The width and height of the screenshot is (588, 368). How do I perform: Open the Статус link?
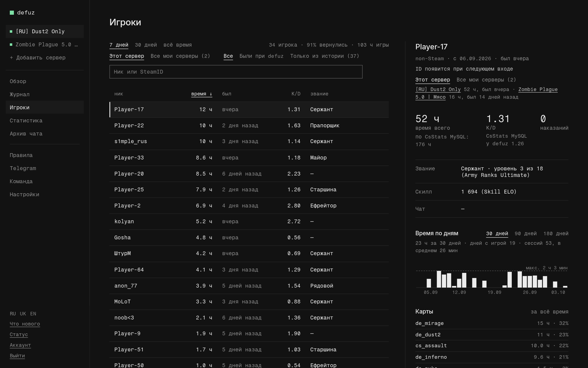pos(19,334)
